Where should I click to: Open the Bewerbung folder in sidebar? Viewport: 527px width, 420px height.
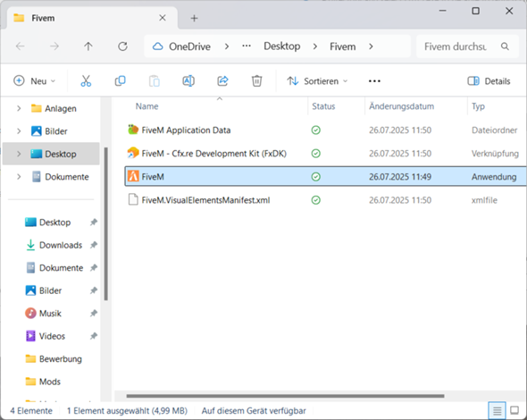tap(61, 359)
